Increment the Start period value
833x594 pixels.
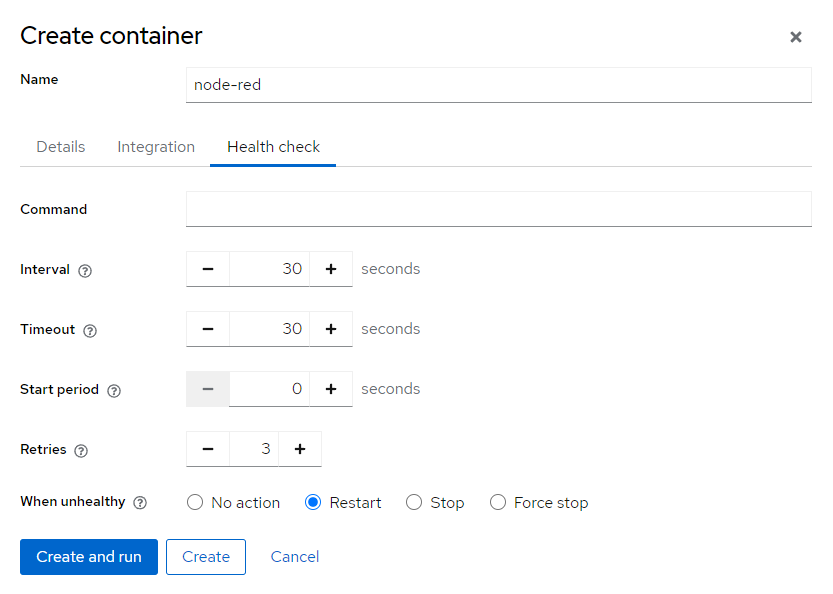331,389
